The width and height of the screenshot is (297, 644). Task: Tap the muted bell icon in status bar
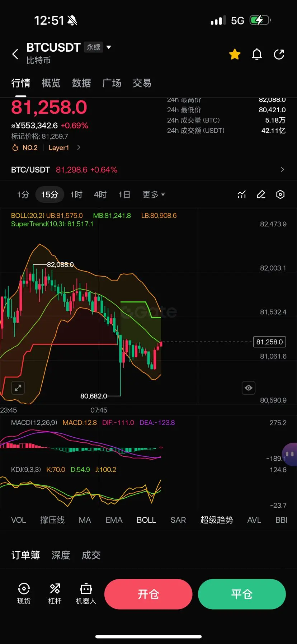pyautogui.click(x=72, y=20)
